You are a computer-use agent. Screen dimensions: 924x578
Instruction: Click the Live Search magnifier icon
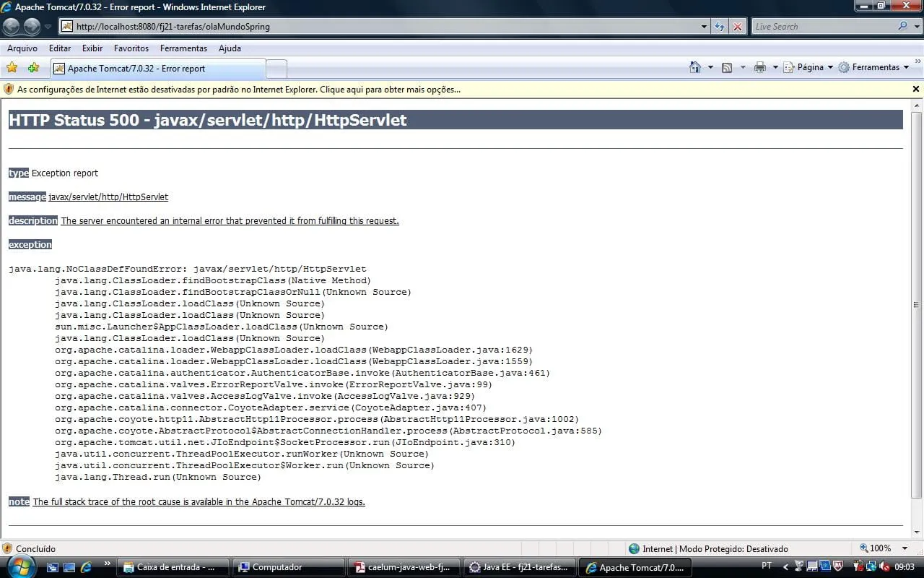902,27
